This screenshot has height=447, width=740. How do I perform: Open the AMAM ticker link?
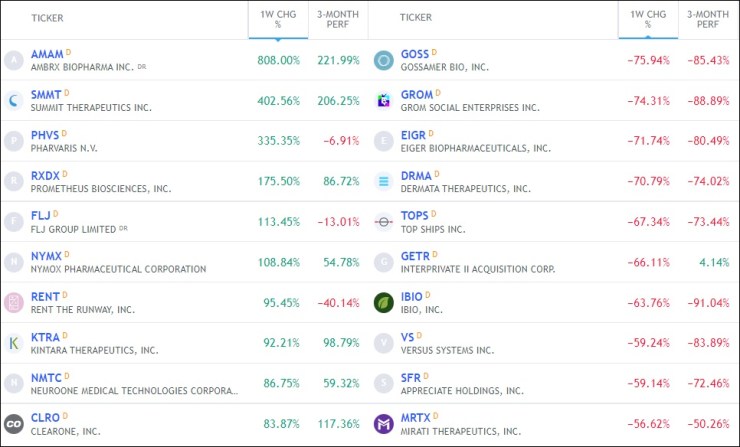pyautogui.click(x=46, y=54)
